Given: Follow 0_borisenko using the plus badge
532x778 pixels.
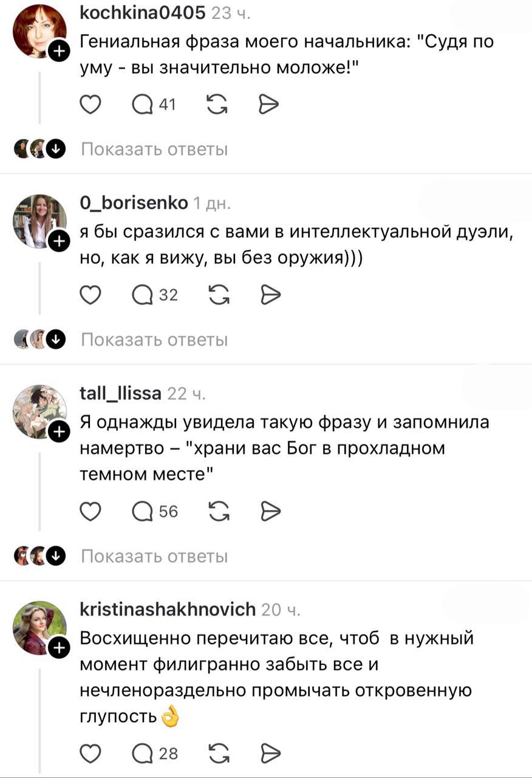Looking at the screenshot, I should (58, 243).
